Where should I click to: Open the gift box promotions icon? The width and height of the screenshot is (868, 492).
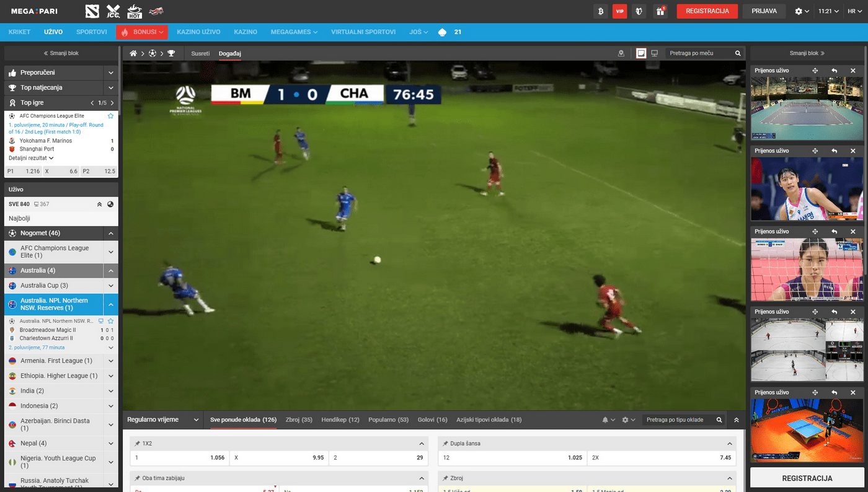(x=660, y=11)
